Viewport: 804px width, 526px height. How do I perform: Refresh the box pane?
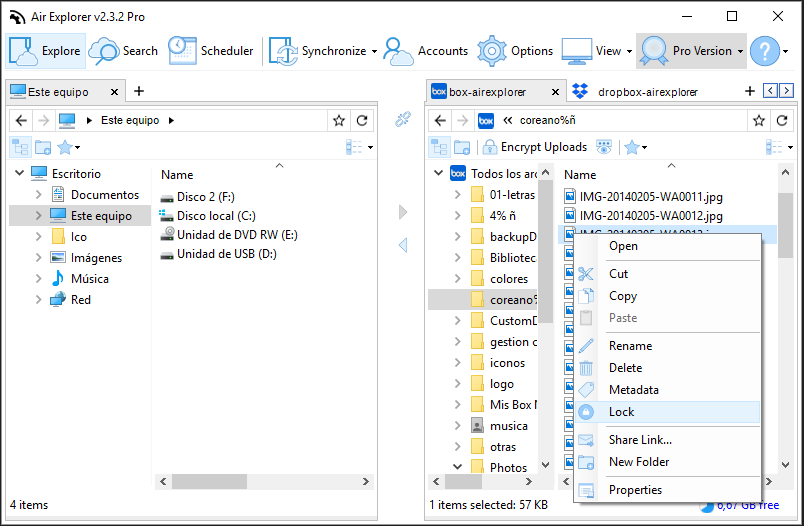tap(782, 120)
